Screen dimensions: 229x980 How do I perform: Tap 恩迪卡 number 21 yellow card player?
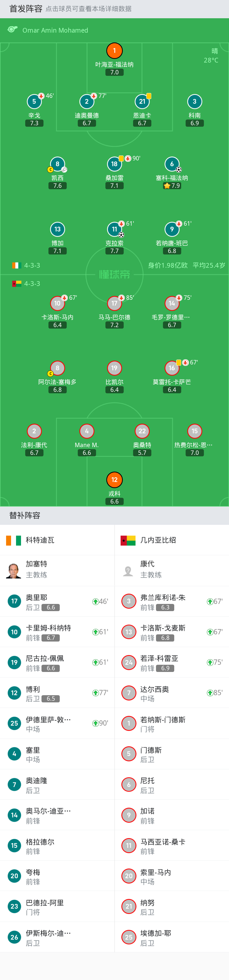(x=142, y=101)
